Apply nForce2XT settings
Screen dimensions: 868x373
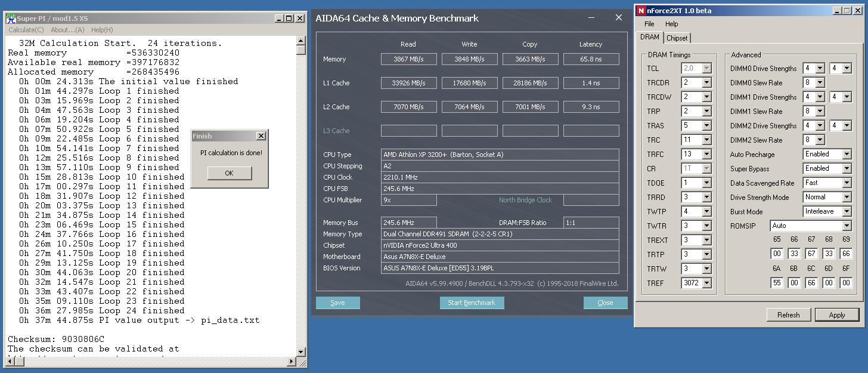click(x=837, y=315)
